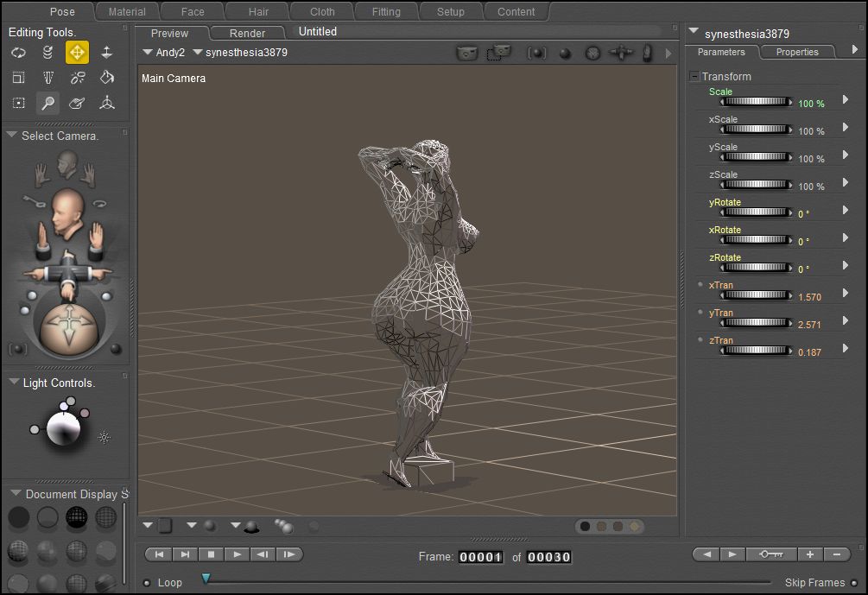This screenshot has width=868, height=595.
Task: Click the three-spheres collision icon below preview
Action: click(x=283, y=526)
